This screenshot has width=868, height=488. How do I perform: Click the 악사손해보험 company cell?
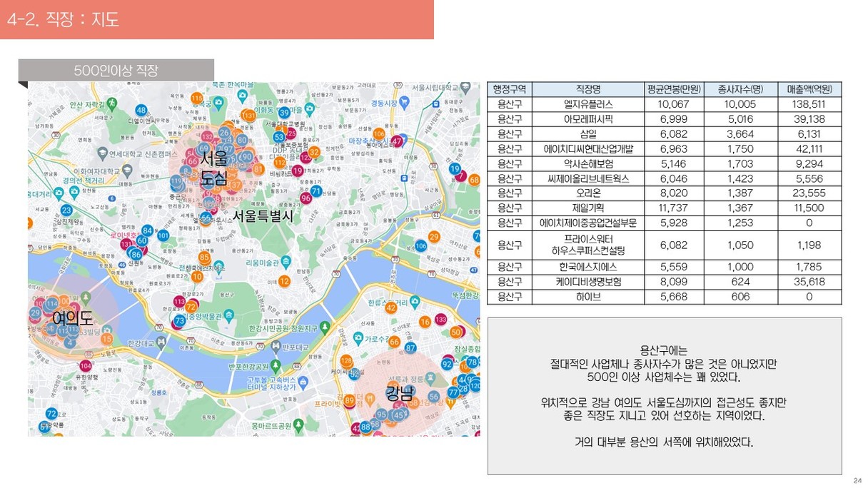588,163
